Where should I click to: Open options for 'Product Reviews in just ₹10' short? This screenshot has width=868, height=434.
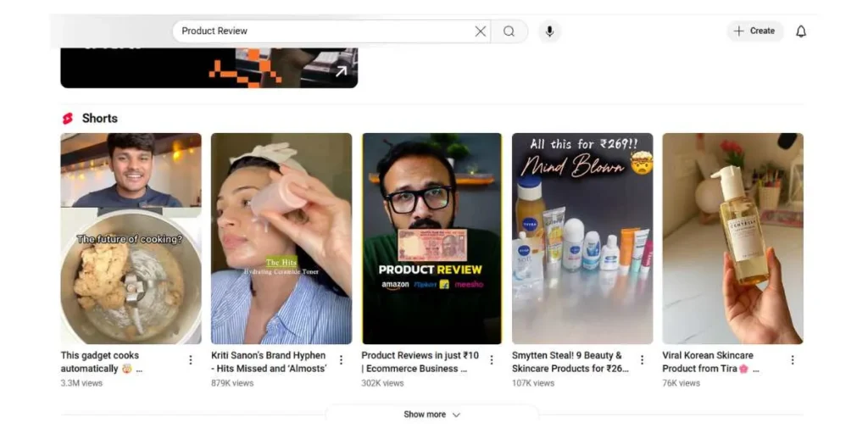[x=492, y=359]
